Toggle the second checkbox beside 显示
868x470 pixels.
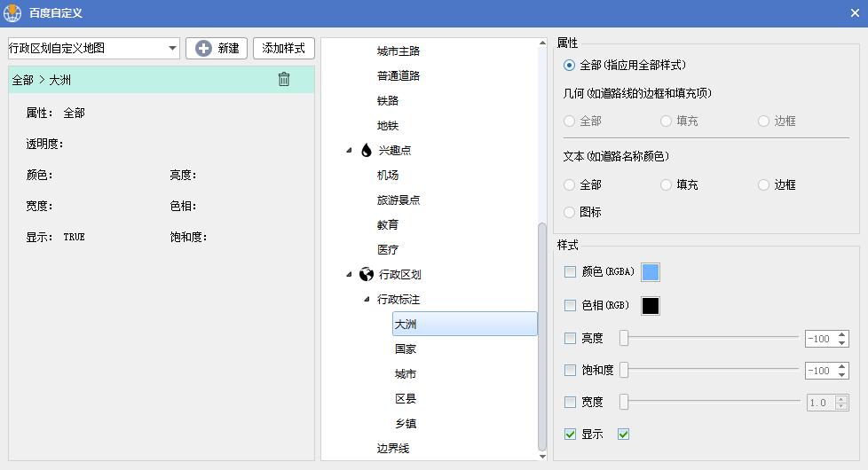coord(623,434)
